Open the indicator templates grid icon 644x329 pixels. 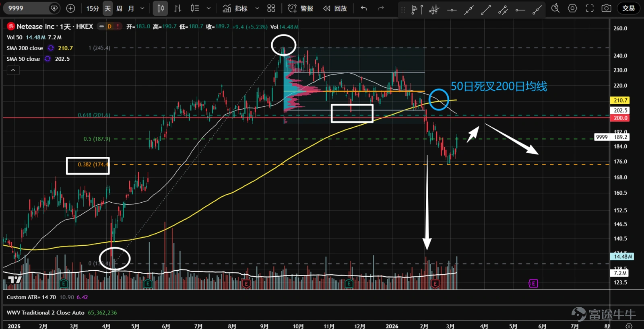pos(271,8)
